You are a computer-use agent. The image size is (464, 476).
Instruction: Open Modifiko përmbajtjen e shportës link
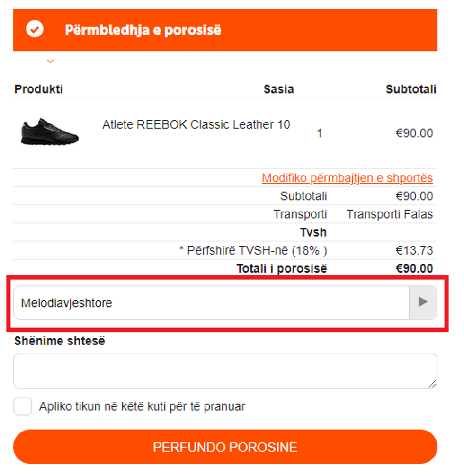point(347,178)
